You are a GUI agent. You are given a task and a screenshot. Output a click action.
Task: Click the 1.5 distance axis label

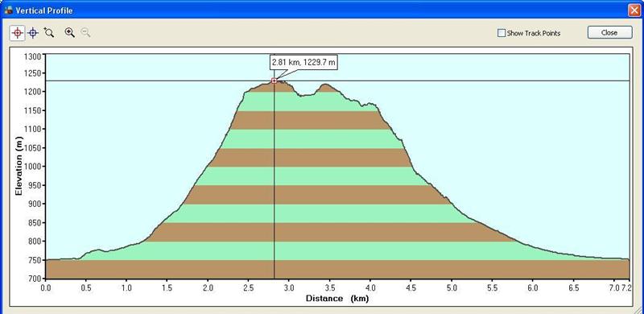point(167,288)
